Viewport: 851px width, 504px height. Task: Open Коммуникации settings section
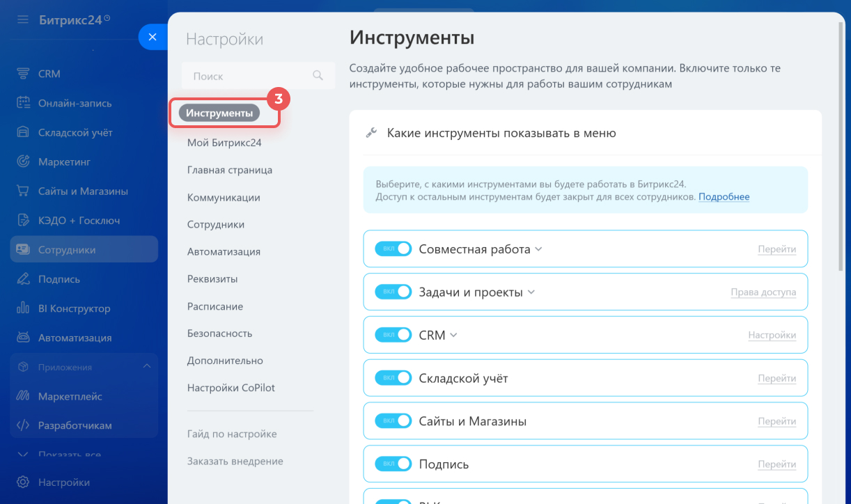click(x=224, y=198)
